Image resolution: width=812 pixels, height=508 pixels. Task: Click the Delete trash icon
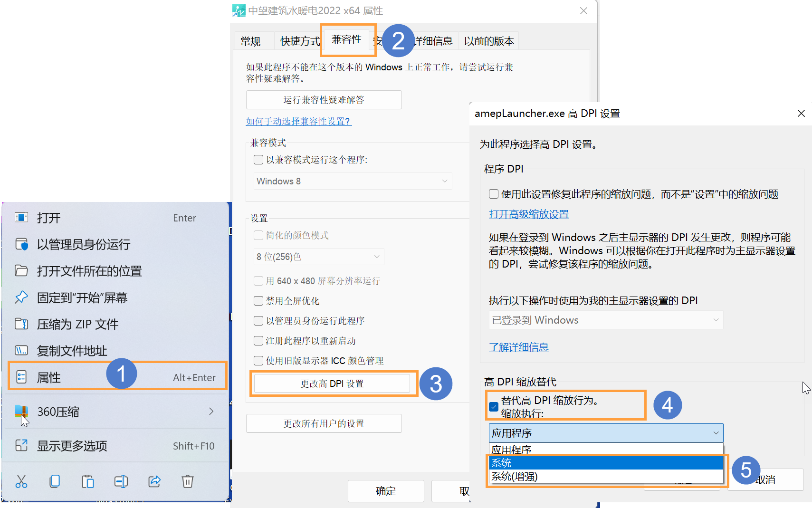(188, 481)
